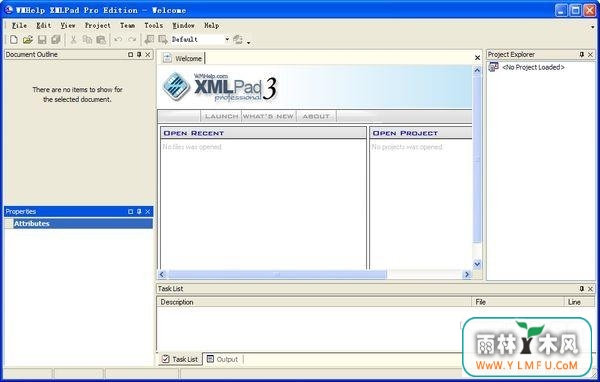Click the Welcome page vertical scrollbar thumb

click(x=477, y=159)
